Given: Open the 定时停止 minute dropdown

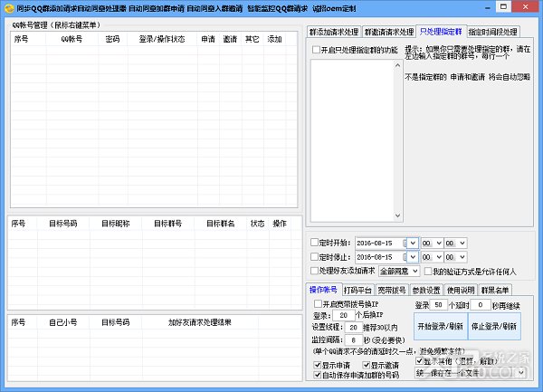Looking at the screenshot, I should [462, 257].
